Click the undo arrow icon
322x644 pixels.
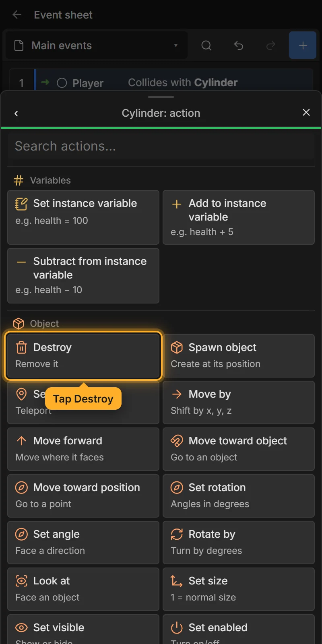click(x=239, y=45)
